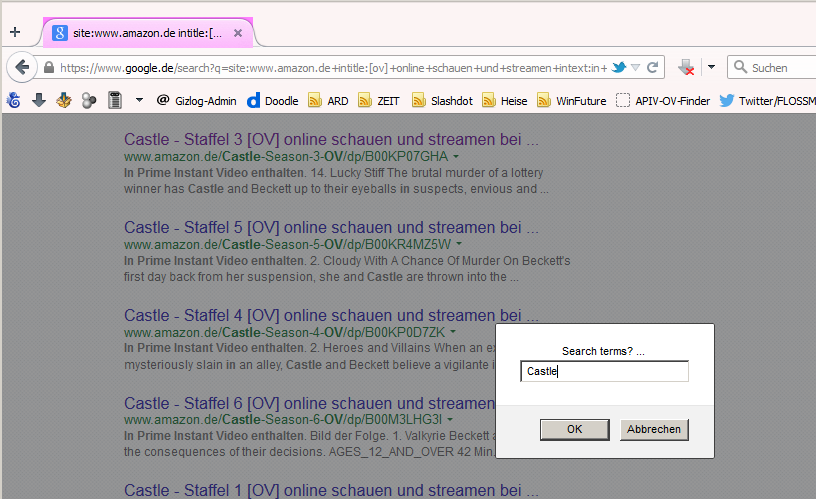Confirm the search terms dialog with OK
Screen dimensions: 816x499
[575, 429]
